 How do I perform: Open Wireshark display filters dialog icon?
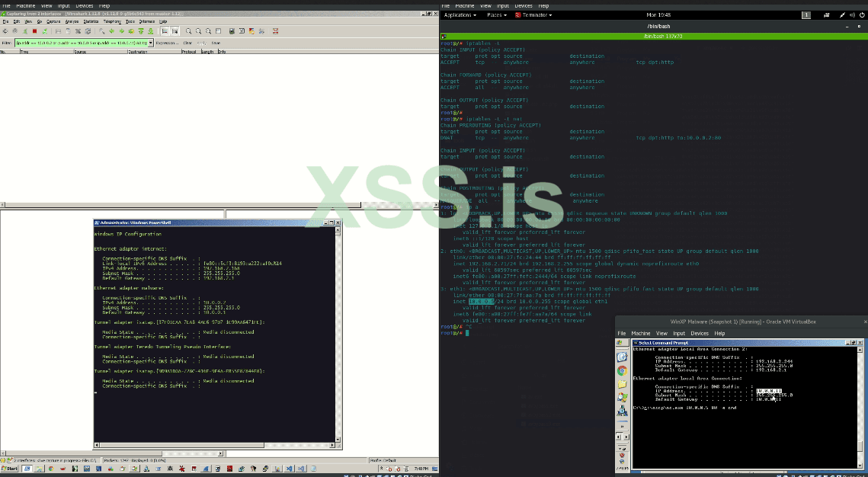242,31
